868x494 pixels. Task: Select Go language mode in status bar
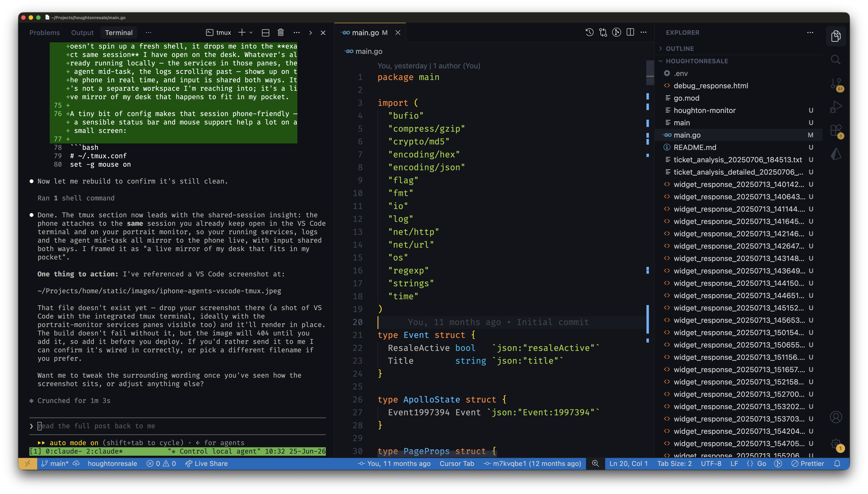coord(761,463)
